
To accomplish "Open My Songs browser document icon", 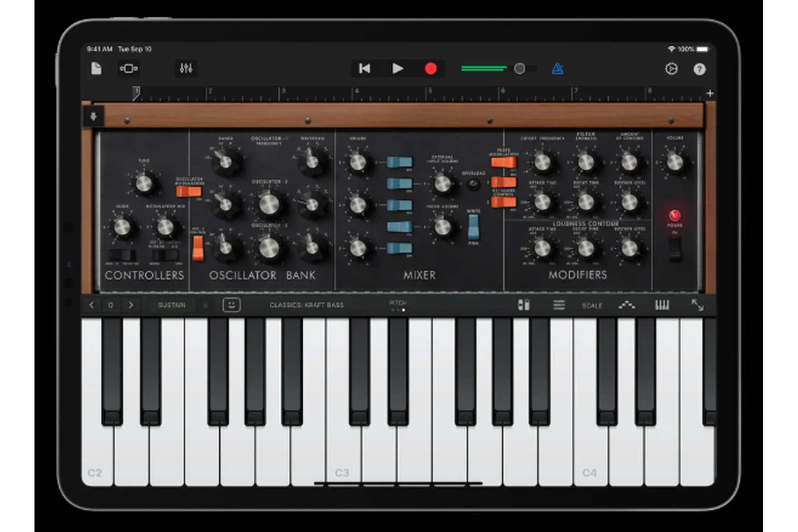I will (x=96, y=69).
